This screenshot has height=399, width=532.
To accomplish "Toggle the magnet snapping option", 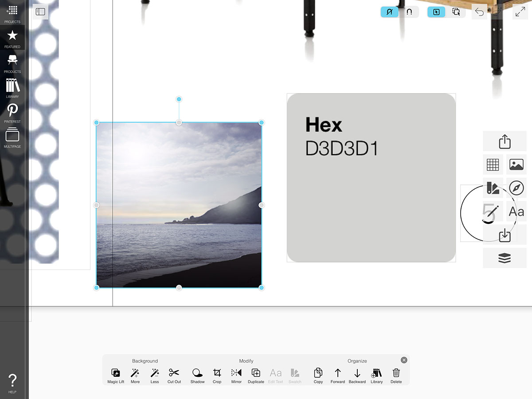I will pyautogui.click(x=409, y=12).
